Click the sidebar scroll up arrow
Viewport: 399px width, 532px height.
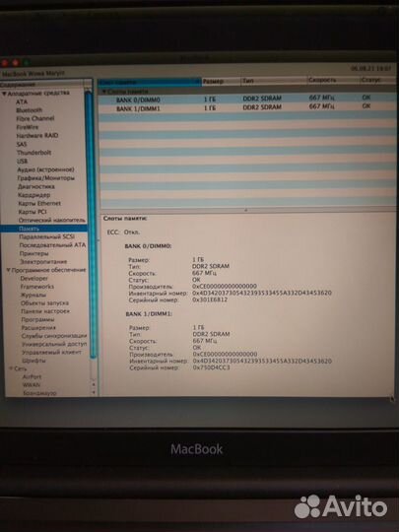pyautogui.click(x=94, y=385)
